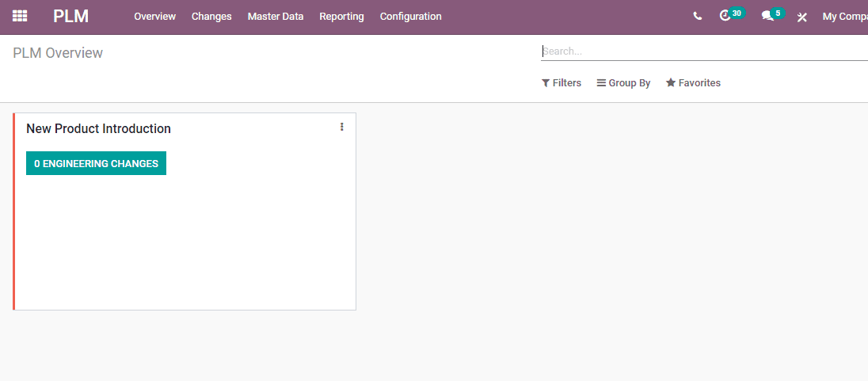Open the Reporting menu

coord(341,17)
